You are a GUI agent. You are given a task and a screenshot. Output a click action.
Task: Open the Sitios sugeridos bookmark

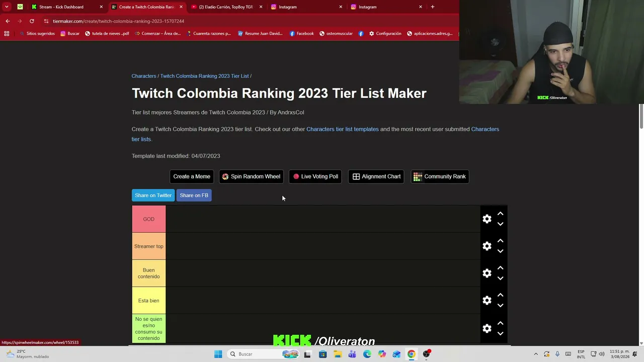point(37,34)
